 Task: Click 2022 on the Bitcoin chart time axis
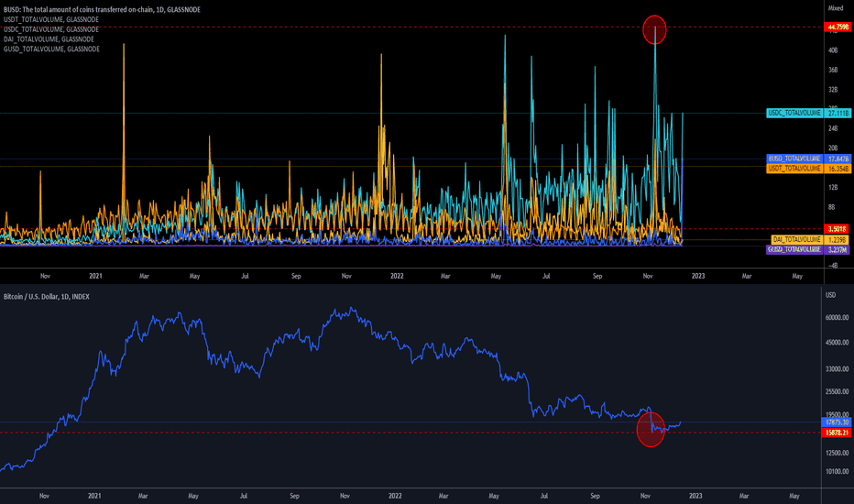(x=396, y=496)
